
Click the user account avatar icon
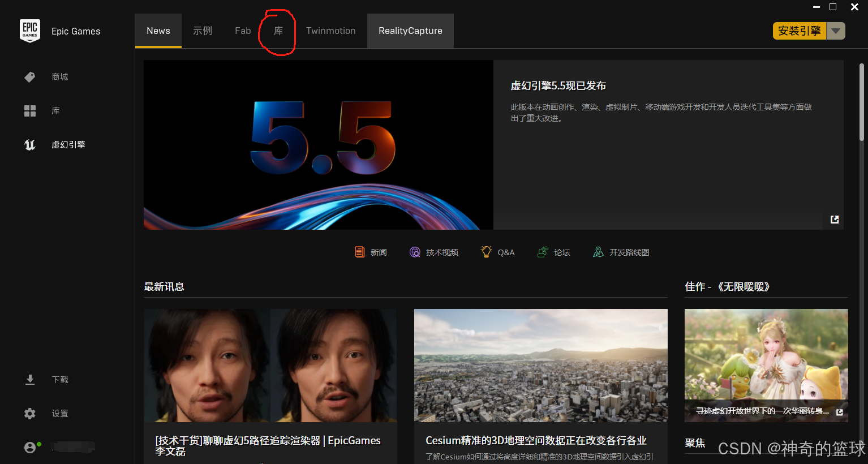click(x=30, y=448)
